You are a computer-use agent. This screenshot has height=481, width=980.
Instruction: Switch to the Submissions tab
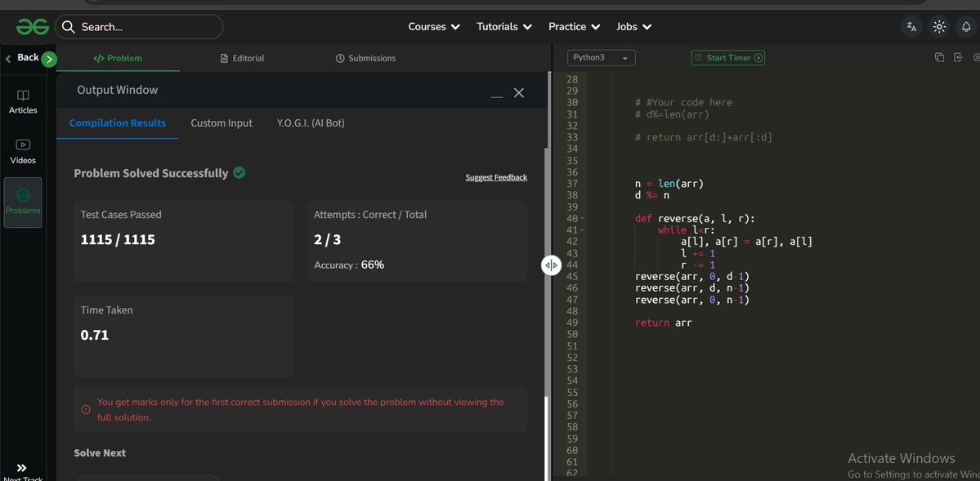365,58
